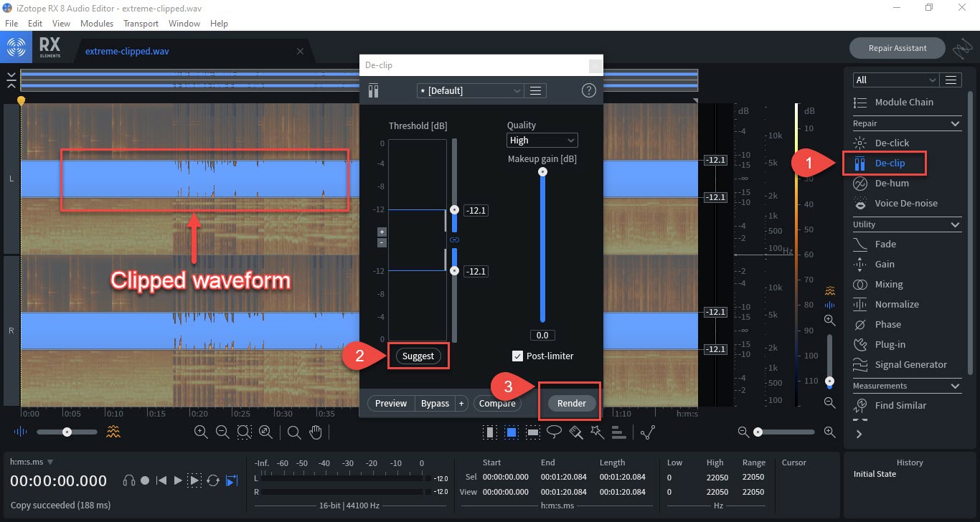Open the Phase module
This screenshot has height=522, width=980.
point(887,324)
